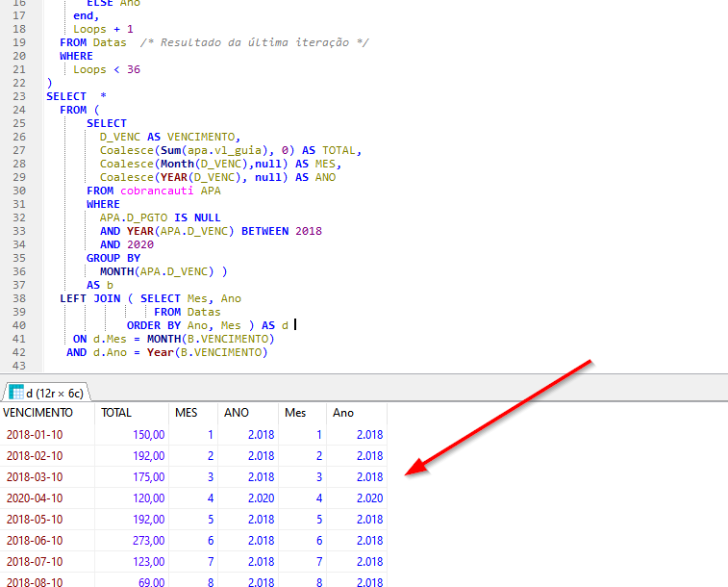728x587 pixels.
Task: Select the 2018-08-10 row date cell
Action: 35,583
